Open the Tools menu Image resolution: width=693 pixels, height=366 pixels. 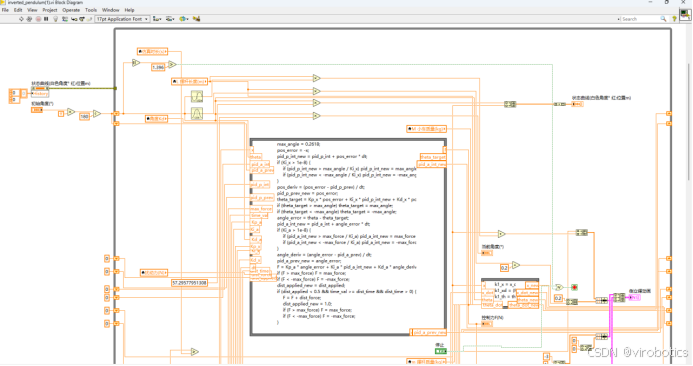coord(91,10)
